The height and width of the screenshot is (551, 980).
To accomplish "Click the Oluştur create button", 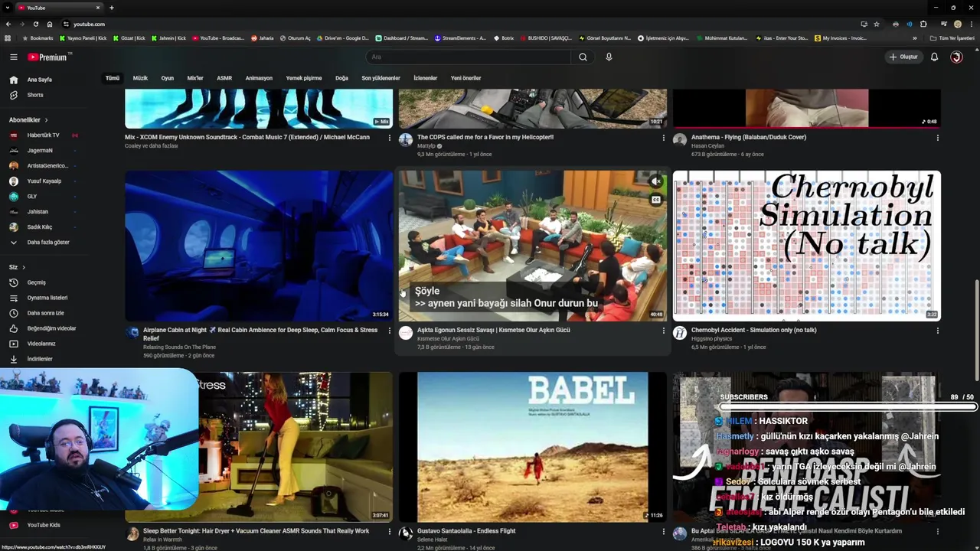I will click(x=903, y=57).
